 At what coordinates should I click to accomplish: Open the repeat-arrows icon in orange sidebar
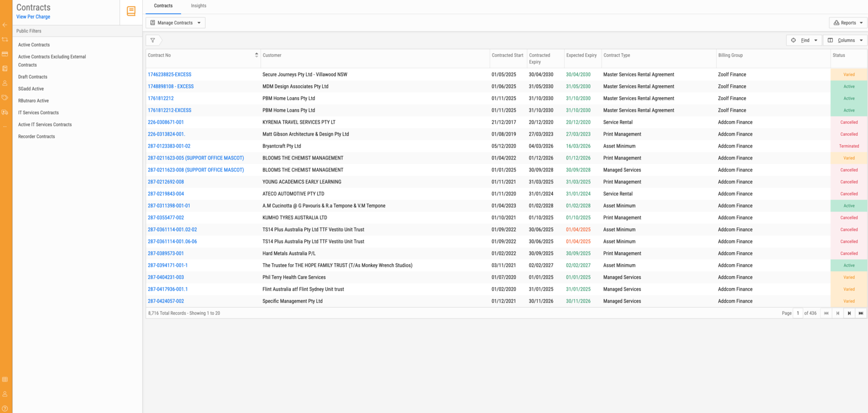[5, 40]
